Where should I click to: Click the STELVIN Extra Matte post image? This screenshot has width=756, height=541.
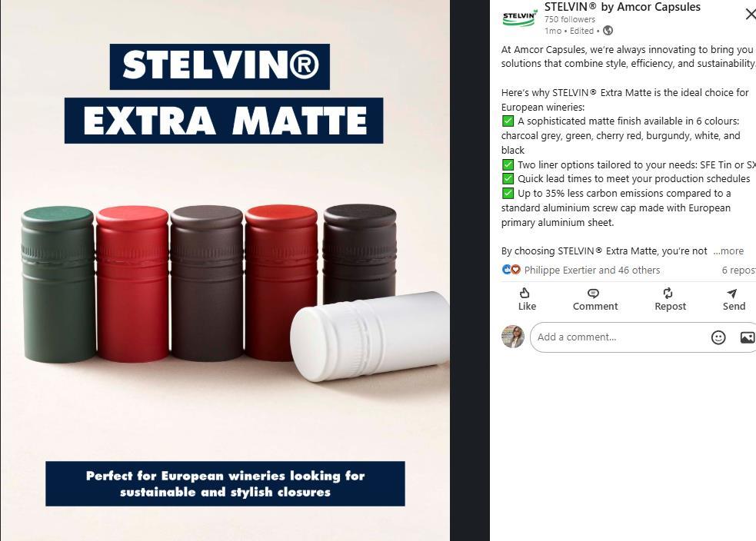(225, 270)
